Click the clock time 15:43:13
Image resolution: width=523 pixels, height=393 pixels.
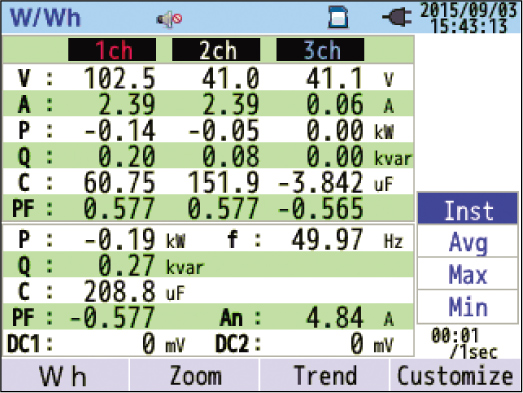pyautogui.click(x=469, y=26)
